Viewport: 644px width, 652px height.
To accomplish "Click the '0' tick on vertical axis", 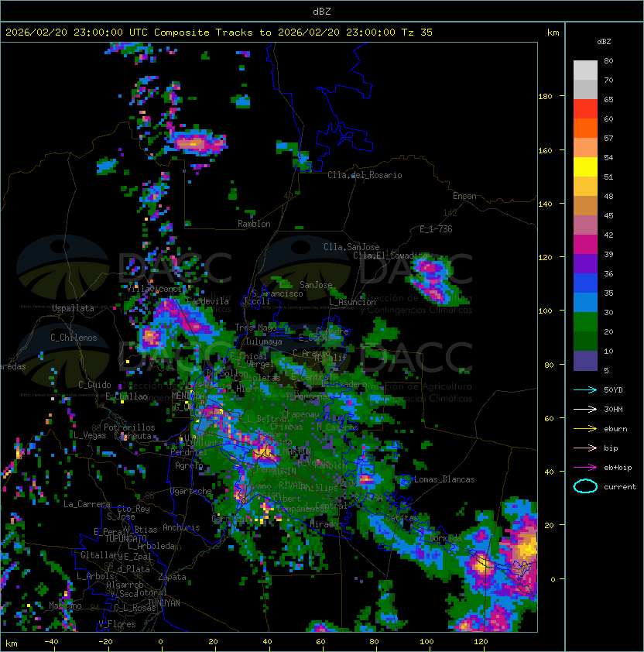I will tap(553, 579).
